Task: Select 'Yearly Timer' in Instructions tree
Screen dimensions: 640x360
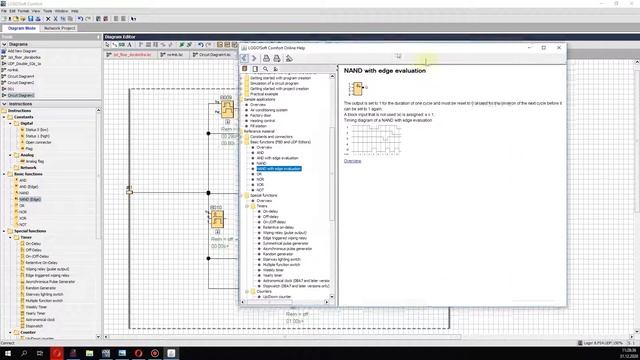Action: coord(35,313)
